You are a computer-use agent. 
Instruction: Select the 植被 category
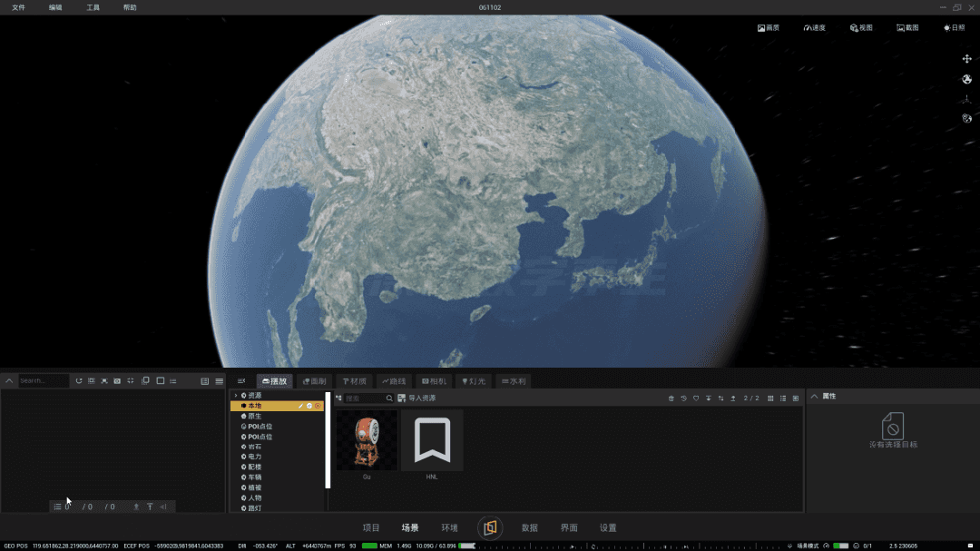pyautogui.click(x=254, y=487)
